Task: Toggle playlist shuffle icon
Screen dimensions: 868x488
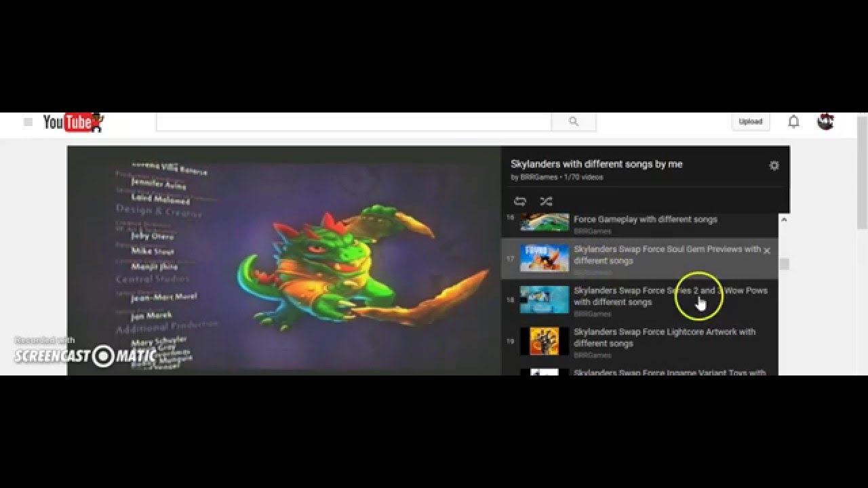Action: (546, 201)
